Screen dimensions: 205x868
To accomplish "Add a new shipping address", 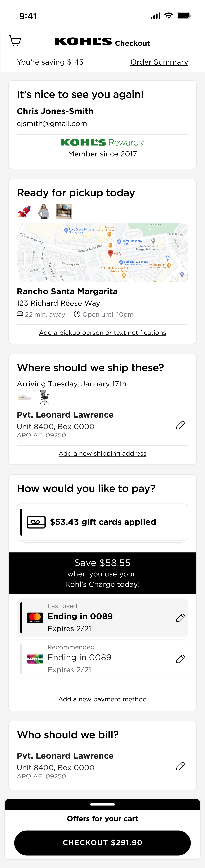I will coord(102,453).
